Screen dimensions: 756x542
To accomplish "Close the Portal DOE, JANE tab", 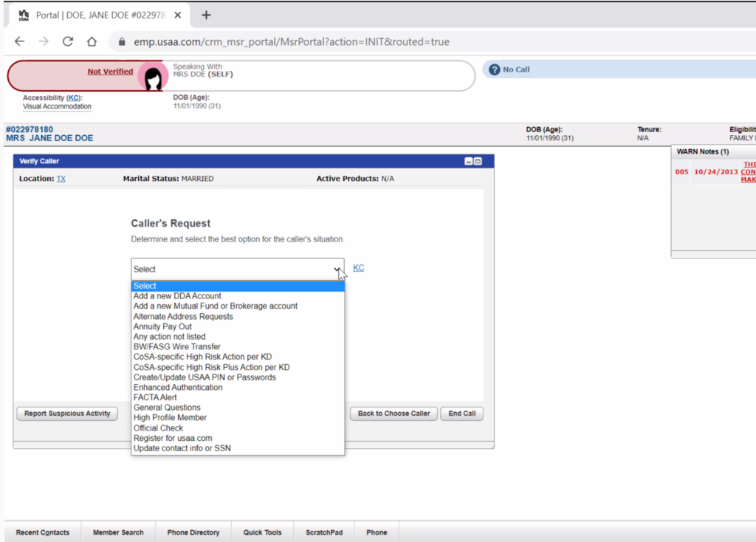I will [x=177, y=15].
